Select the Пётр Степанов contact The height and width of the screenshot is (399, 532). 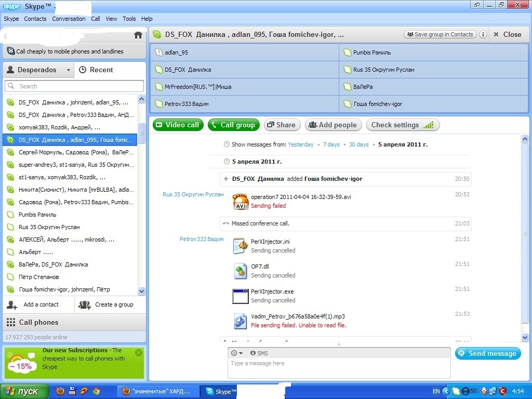pos(70,277)
